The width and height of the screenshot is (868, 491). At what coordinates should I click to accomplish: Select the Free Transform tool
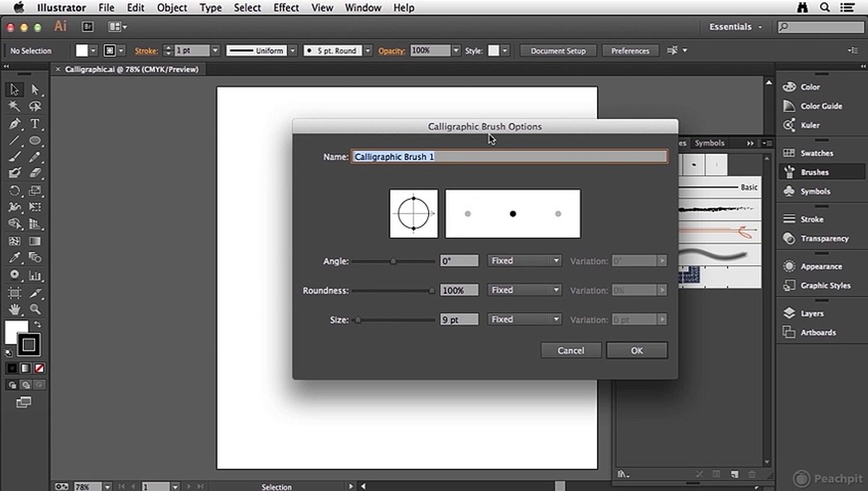coord(35,207)
